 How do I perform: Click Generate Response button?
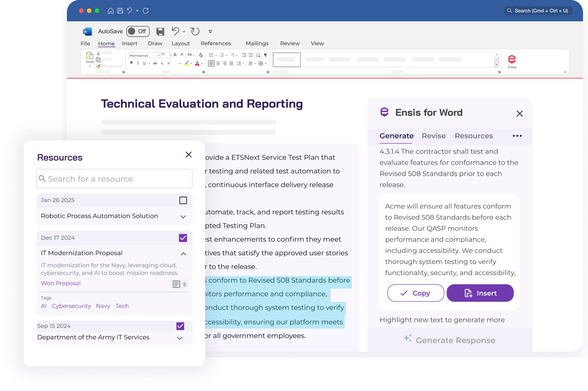click(x=450, y=340)
